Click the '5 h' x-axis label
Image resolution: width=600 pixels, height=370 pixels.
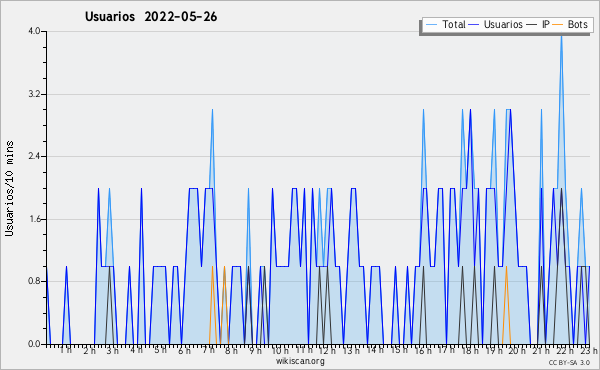(160, 350)
